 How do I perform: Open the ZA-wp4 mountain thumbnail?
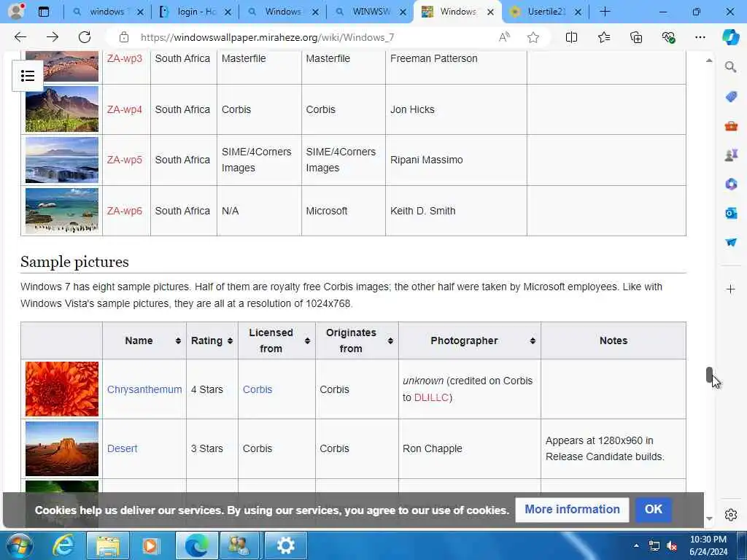62,109
